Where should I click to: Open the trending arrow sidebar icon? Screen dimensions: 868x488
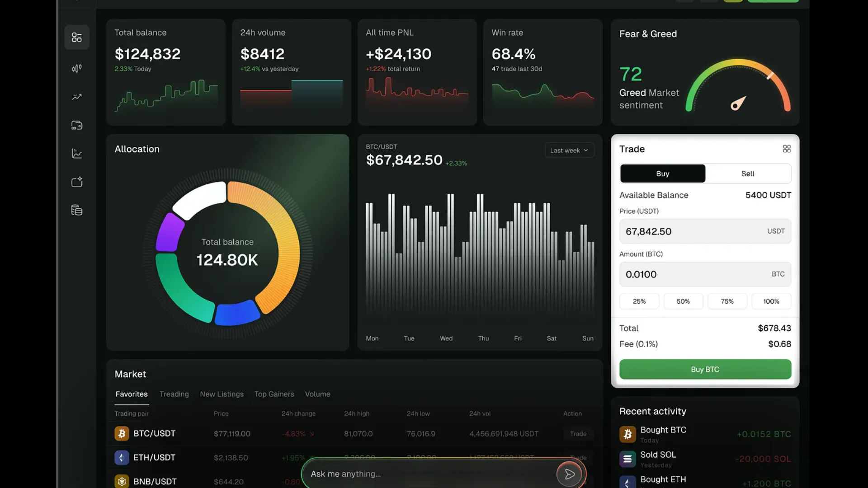click(77, 97)
